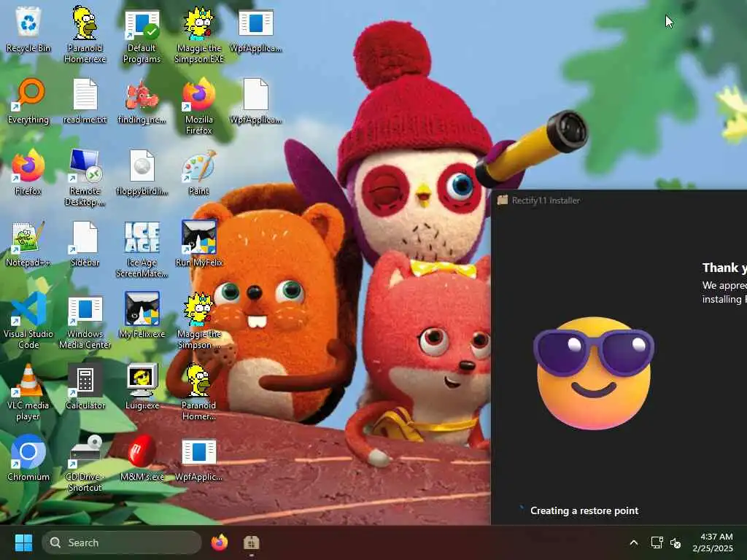Open the clock showing 4:37 AM
Screen dimensions: 747x560
(x=713, y=542)
